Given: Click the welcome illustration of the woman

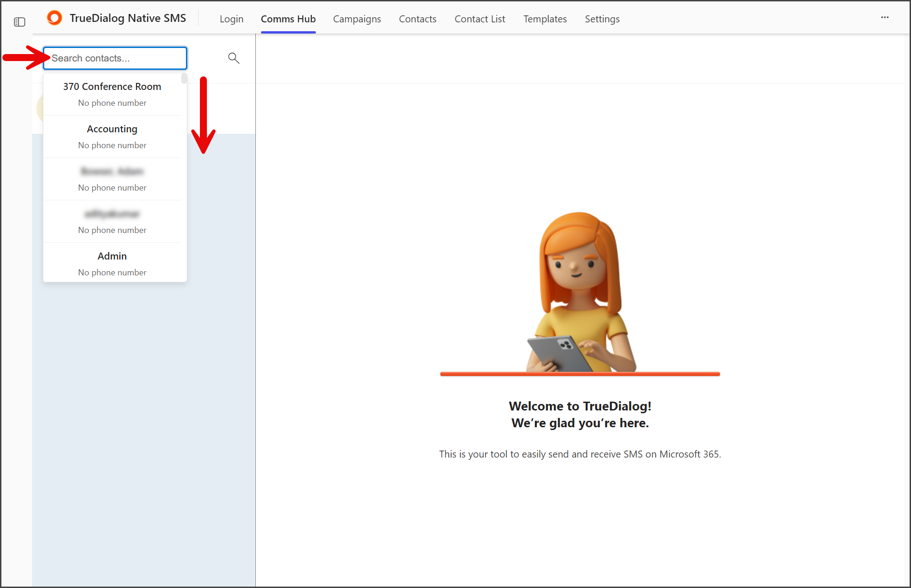Looking at the screenshot, I should (x=580, y=294).
